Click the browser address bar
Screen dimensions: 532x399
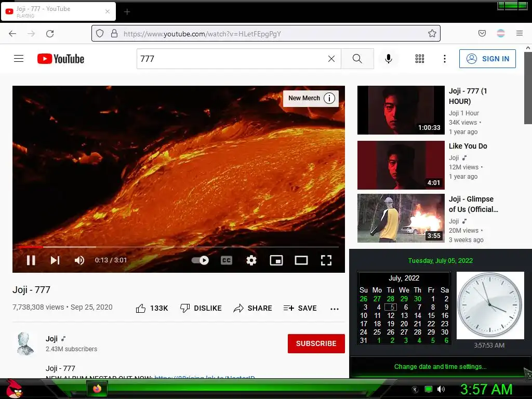(x=266, y=33)
